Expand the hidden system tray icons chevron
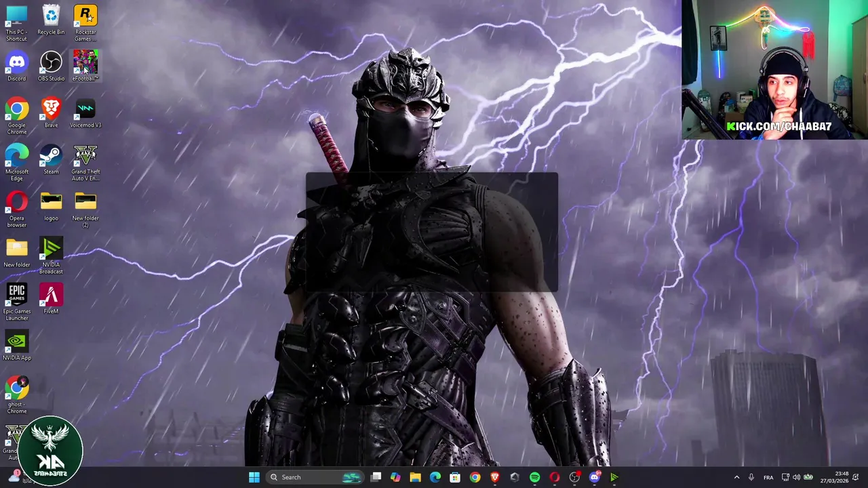 (x=736, y=477)
